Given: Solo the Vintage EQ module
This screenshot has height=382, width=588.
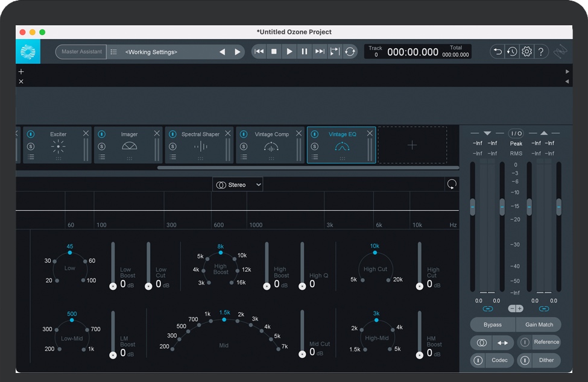Looking at the screenshot, I should tap(314, 146).
